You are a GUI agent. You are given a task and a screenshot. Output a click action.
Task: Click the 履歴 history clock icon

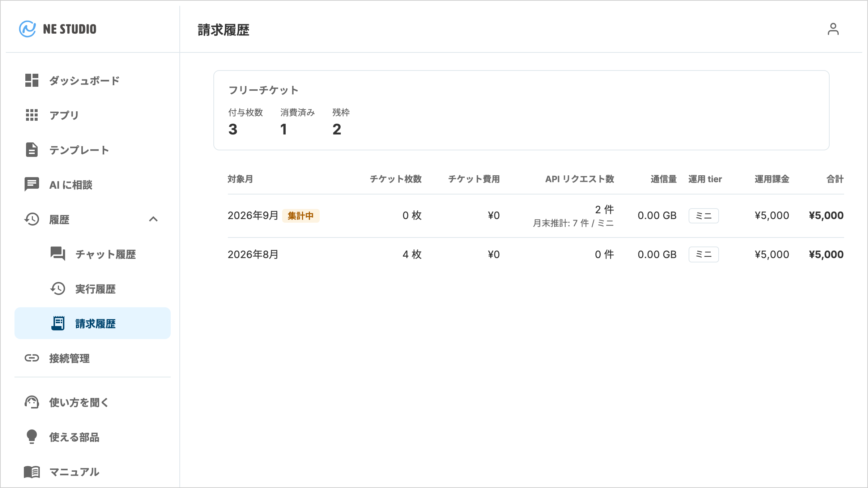pyautogui.click(x=32, y=219)
